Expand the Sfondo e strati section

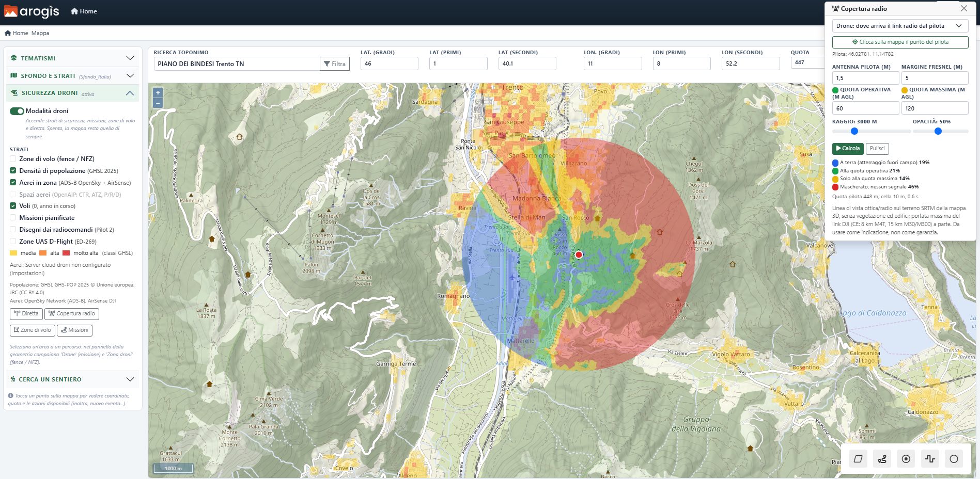click(72, 76)
